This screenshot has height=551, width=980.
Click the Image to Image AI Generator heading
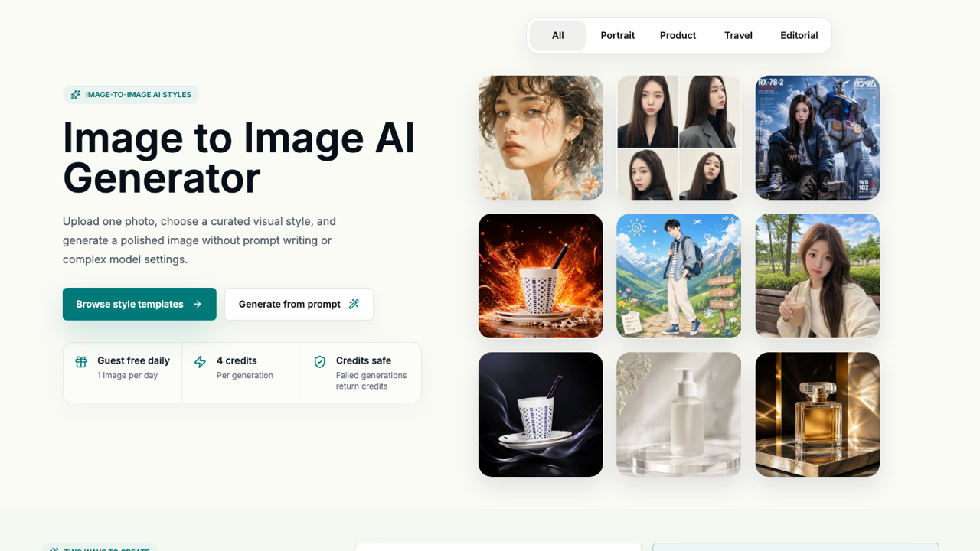coord(239,158)
